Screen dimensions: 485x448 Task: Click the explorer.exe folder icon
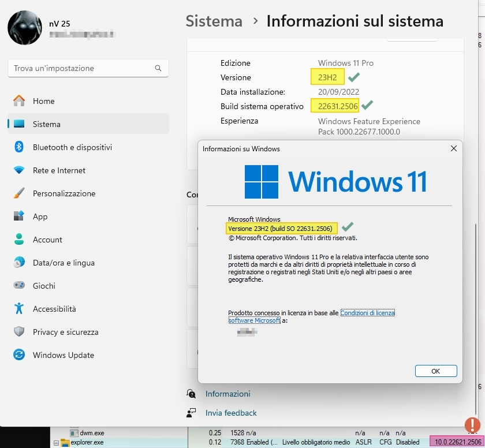(65, 442)
